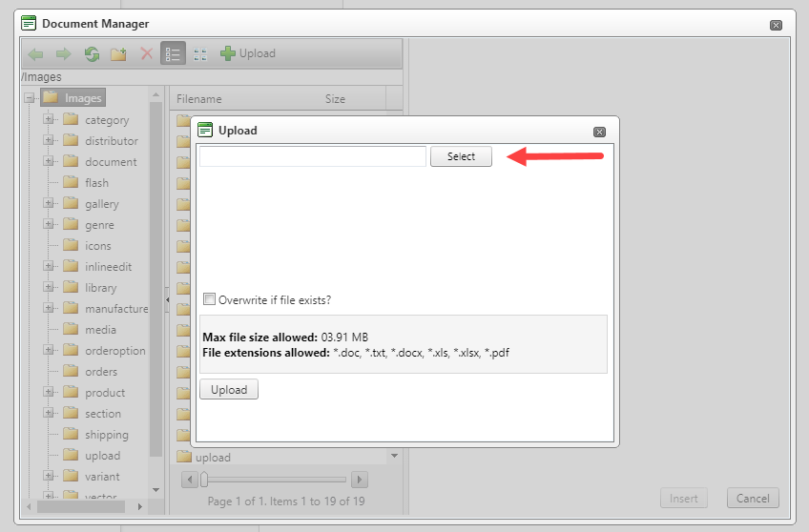Select the shipping folder in tree
The height and width of the screenshot is (532, 809).
click(x=96, y=435)
